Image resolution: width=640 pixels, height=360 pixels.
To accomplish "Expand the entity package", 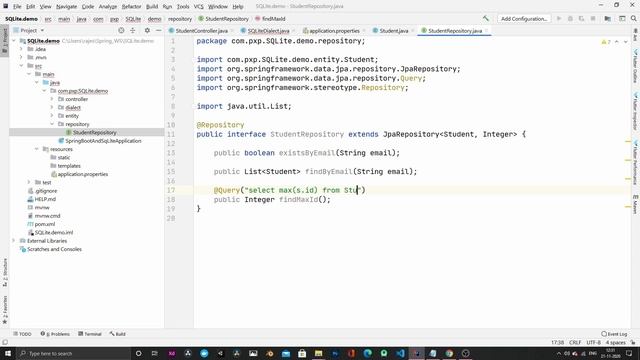I will pyautogui.click(x=52, y=116).
